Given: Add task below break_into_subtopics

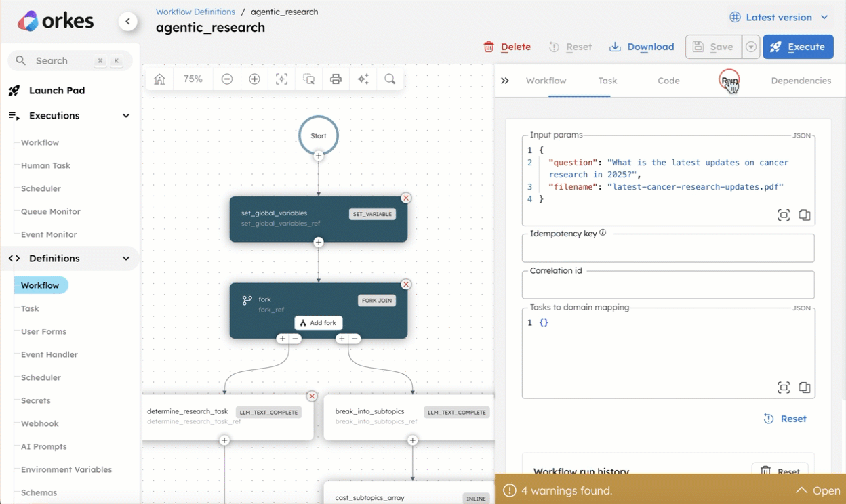Looking at the screenshot, I should 412,440.
